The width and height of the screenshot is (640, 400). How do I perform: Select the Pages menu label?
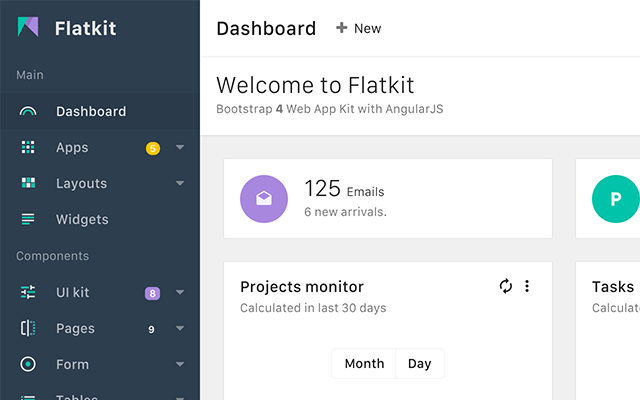click(75, 329)
